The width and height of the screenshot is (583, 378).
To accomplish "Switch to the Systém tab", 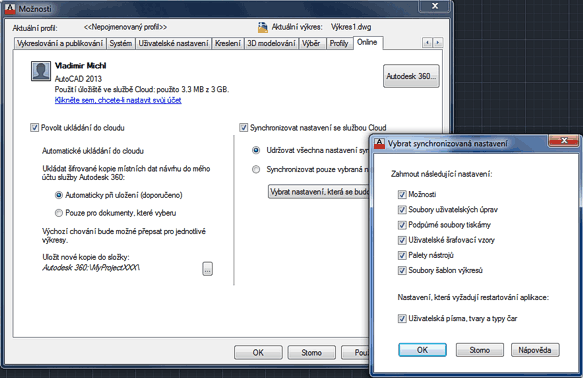I will pos(121,43).
